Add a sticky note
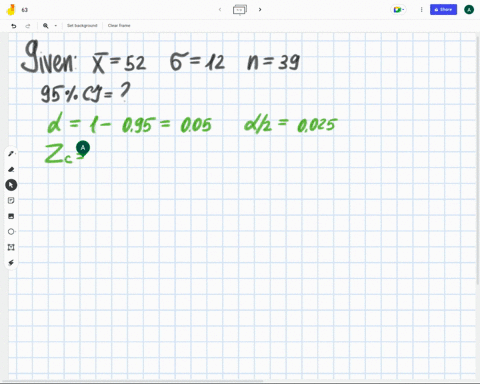 tap(11, 200)
